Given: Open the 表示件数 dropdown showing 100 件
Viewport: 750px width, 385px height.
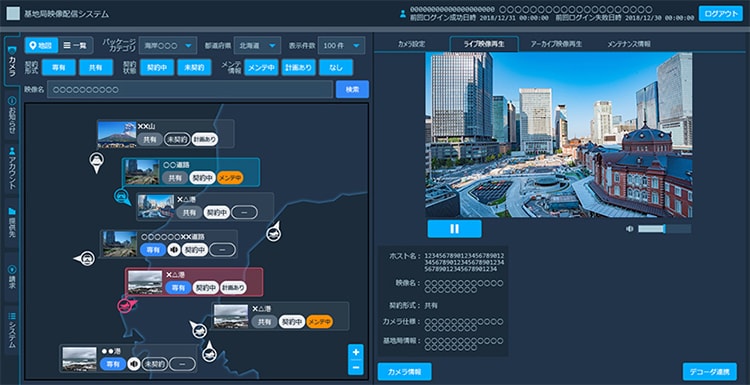Looking at the screenshot, I should [x=341, y=46].
